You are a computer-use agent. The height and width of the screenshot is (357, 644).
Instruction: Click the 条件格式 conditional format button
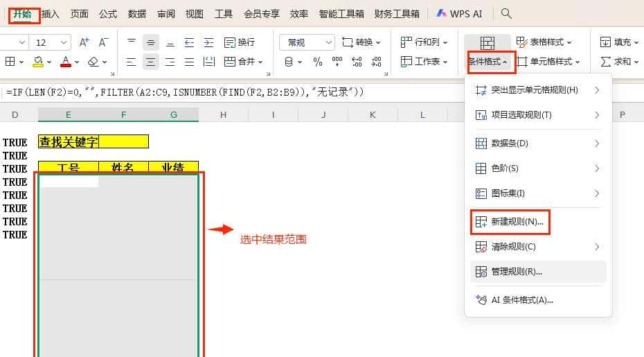click(488, 53)
